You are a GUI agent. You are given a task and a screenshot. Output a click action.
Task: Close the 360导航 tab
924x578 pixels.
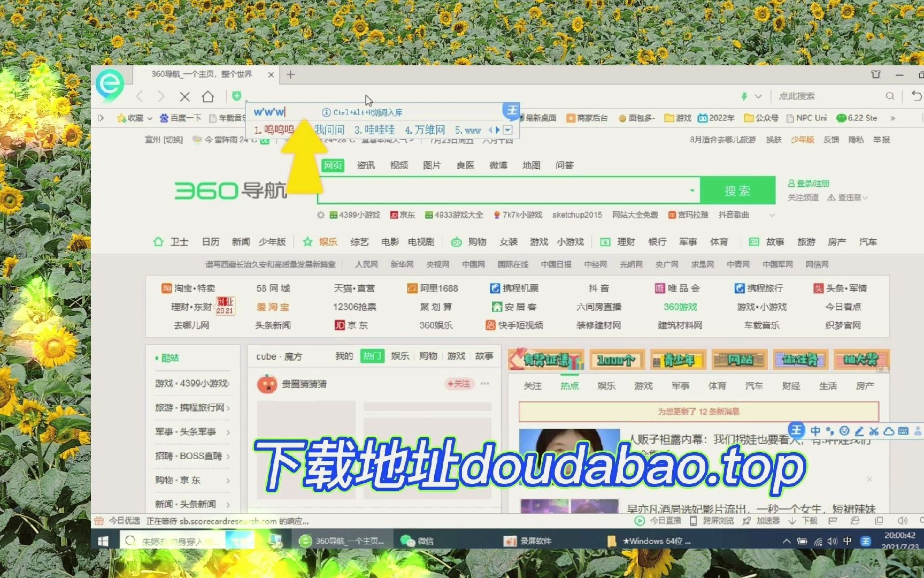click(x=271, y=74)
